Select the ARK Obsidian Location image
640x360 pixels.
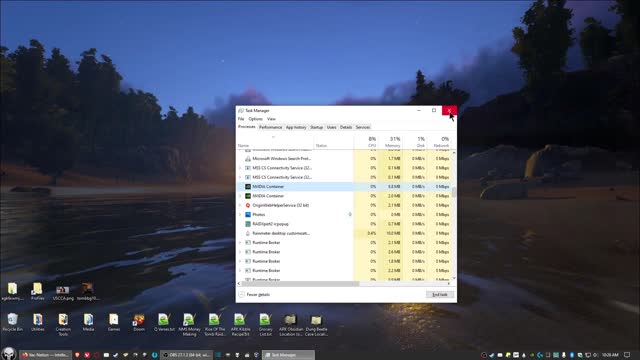point(291,325)
